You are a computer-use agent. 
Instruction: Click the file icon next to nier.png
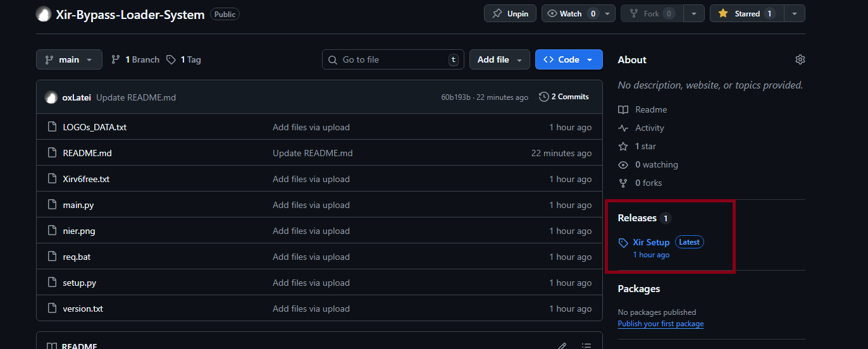[x=53, y=231]
